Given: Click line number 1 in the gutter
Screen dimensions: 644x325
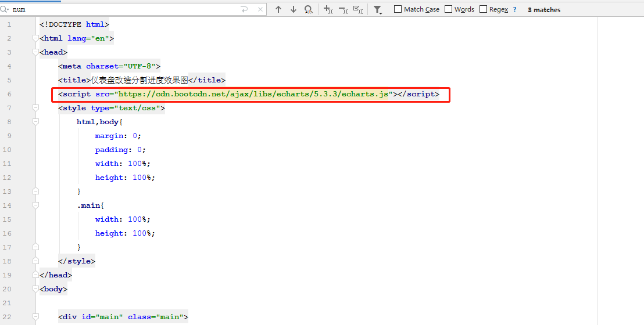Looking at the screenshot, I should click(9, 24).
